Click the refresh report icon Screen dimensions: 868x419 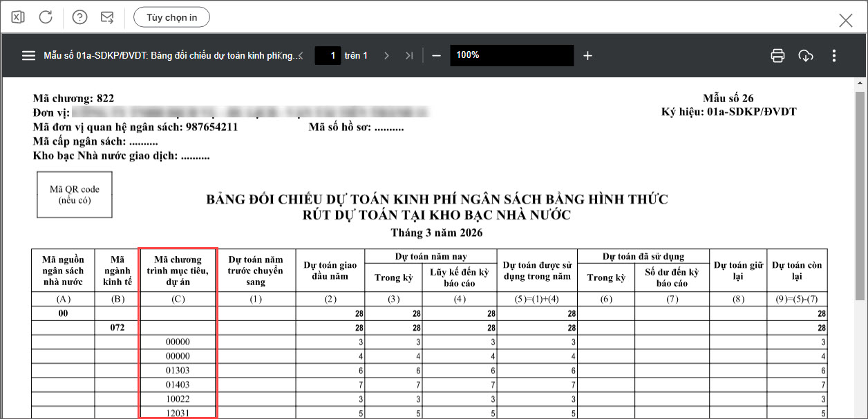[x=46, y=17]
